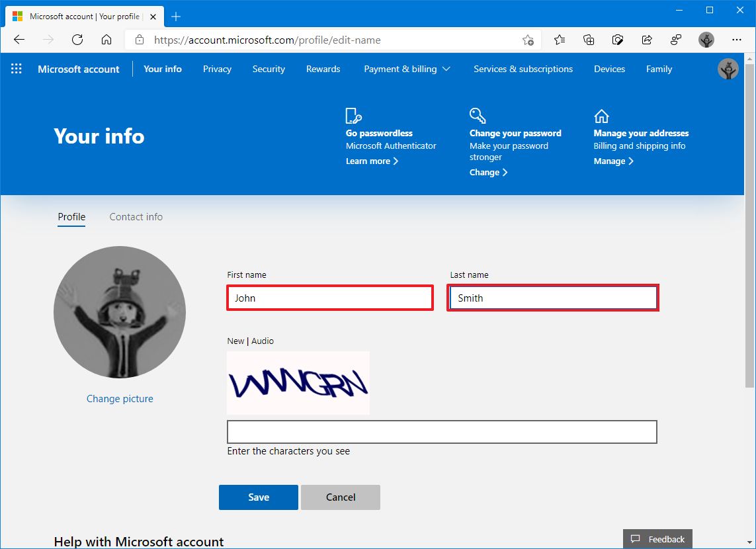
Task: Click the captcha image
Action: click(x=298, y=383)
